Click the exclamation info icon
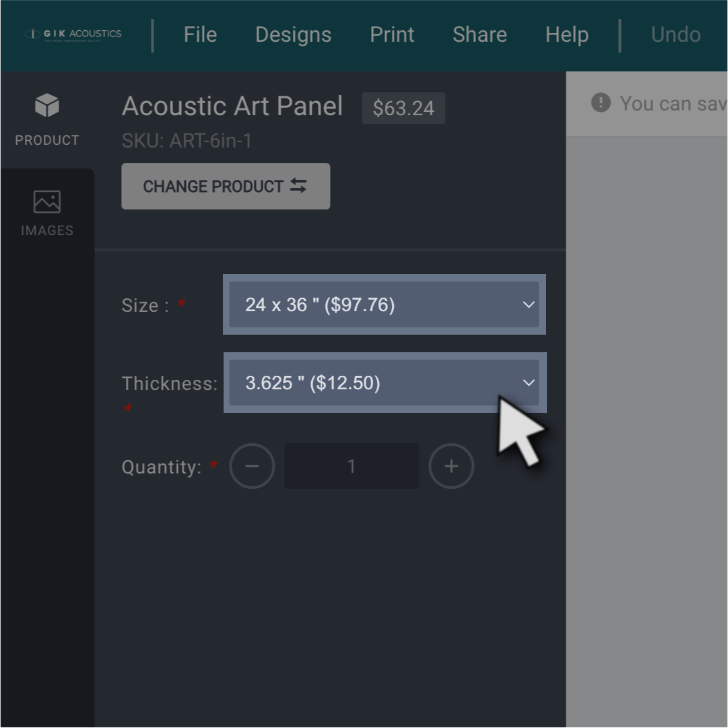 (x=601, y=102)
